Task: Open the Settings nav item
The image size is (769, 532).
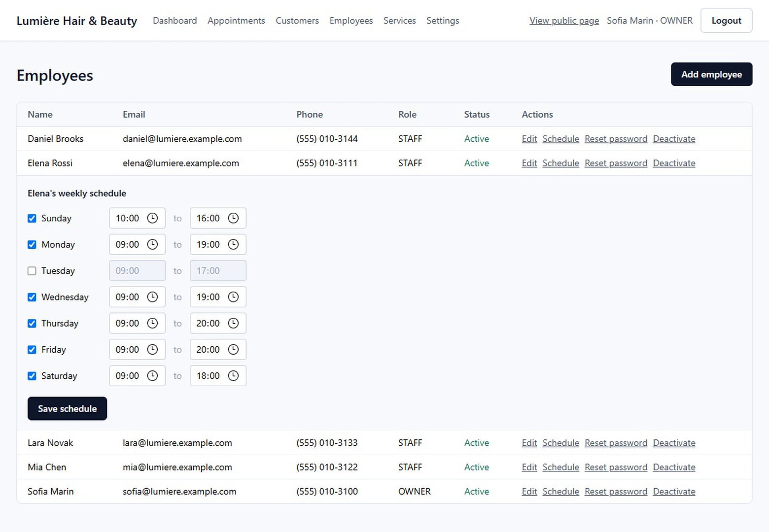Action: [x=443, y=21]
